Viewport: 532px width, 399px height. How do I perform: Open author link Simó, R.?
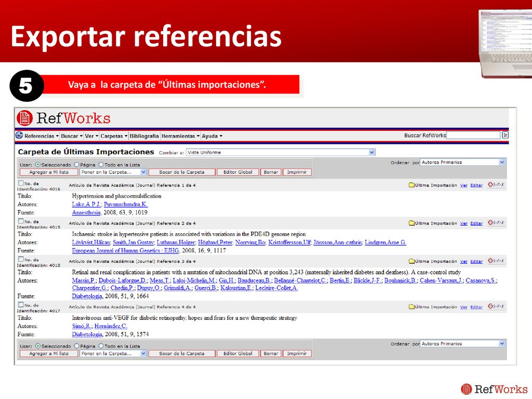tap(82, 326)
